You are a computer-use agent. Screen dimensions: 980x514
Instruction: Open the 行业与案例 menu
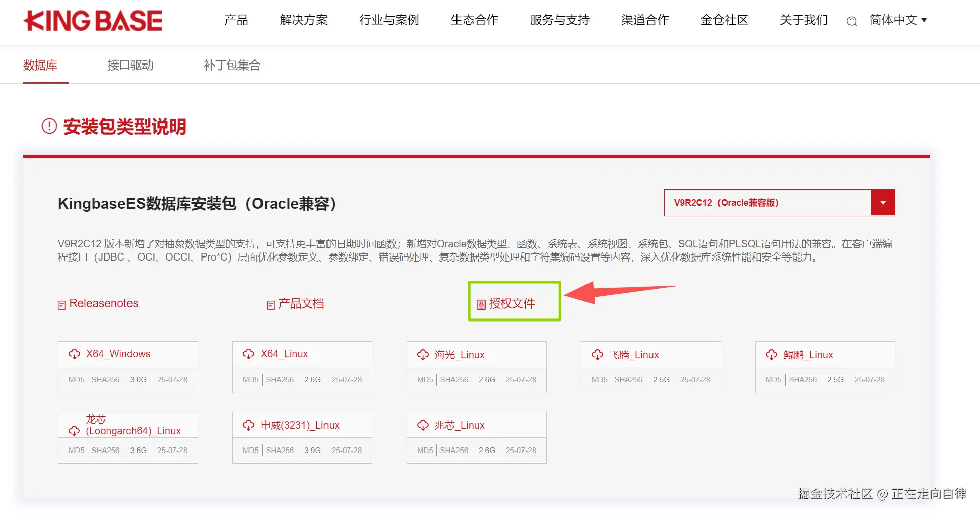coord(389,20)
